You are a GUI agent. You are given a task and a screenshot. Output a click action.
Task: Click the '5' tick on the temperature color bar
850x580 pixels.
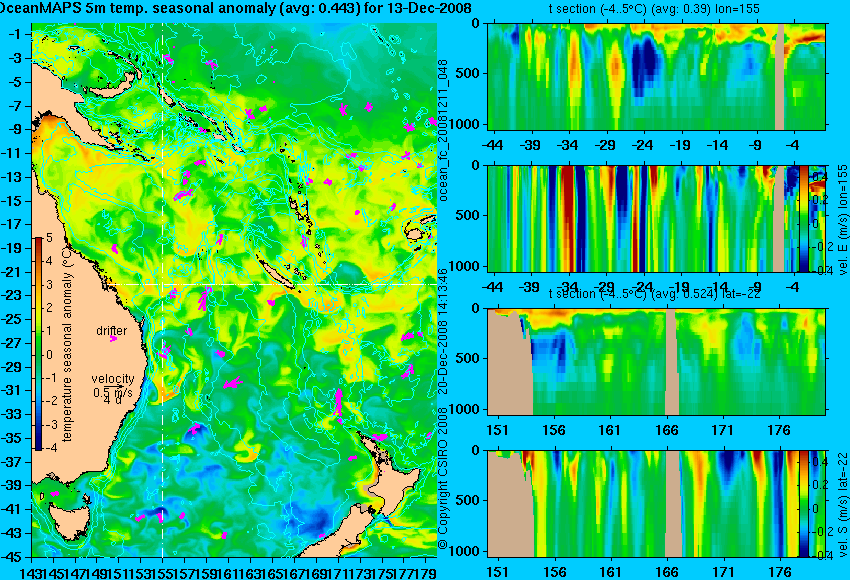pos(49,238)
